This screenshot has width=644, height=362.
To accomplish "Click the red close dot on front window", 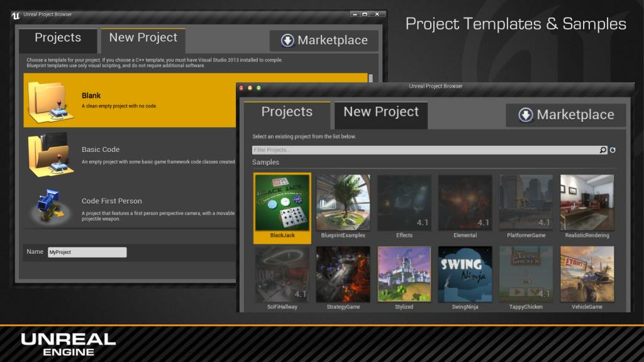I will (241, 88).
